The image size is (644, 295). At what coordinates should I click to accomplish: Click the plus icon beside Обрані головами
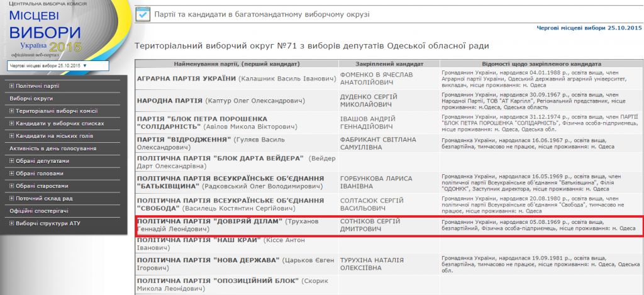pos(12,174)
